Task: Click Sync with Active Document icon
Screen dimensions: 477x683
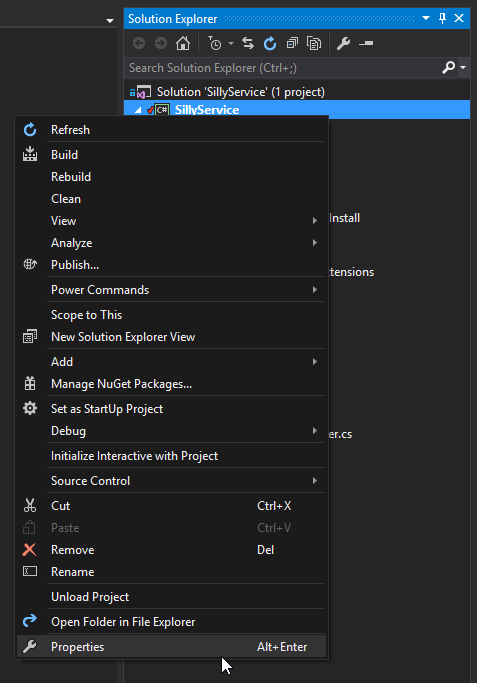Action: pyautogui.click(x=248, y=43)
